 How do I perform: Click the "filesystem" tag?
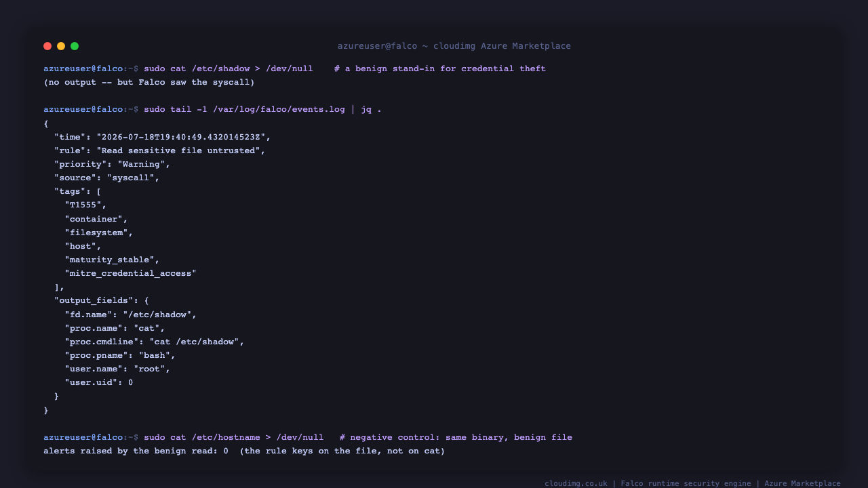99,232
